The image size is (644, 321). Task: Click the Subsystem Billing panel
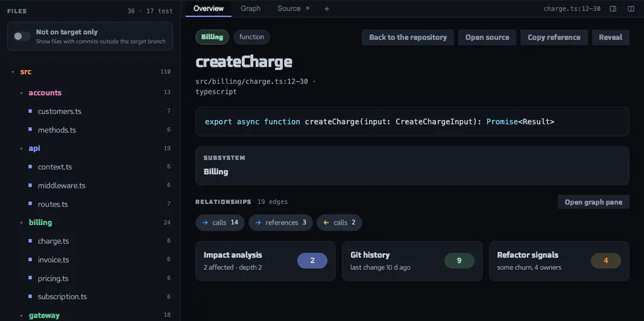[412, 166]
